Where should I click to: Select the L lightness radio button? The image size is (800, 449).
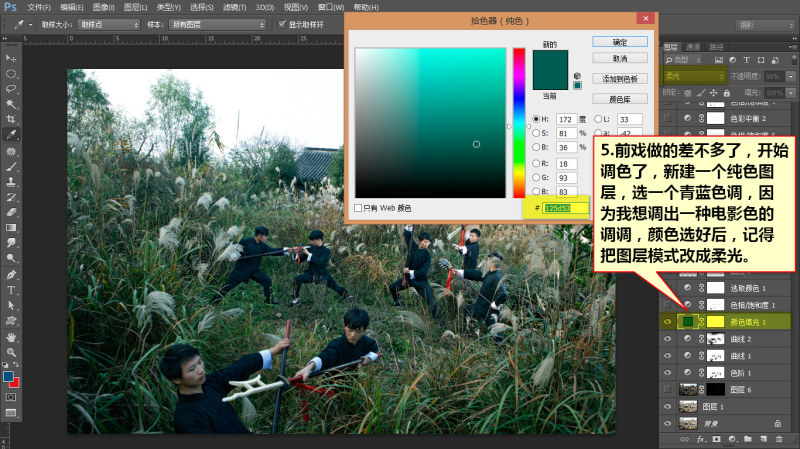click(x=597, y=119)
